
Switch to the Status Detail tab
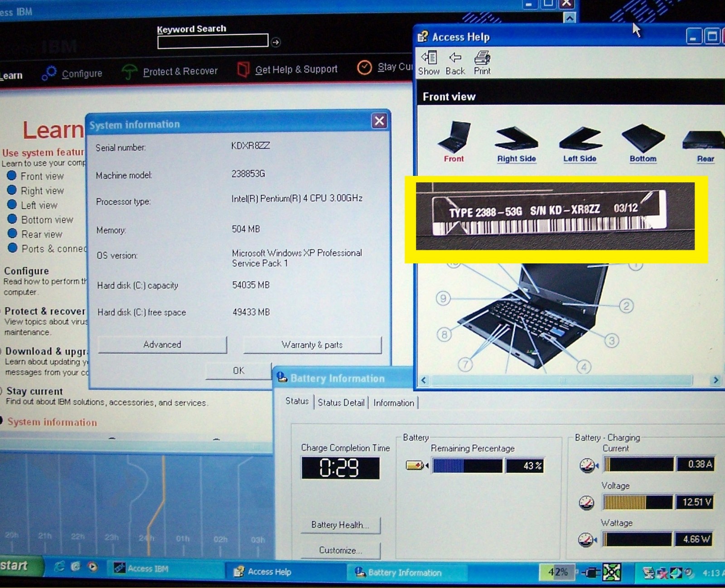click(341, 403)
